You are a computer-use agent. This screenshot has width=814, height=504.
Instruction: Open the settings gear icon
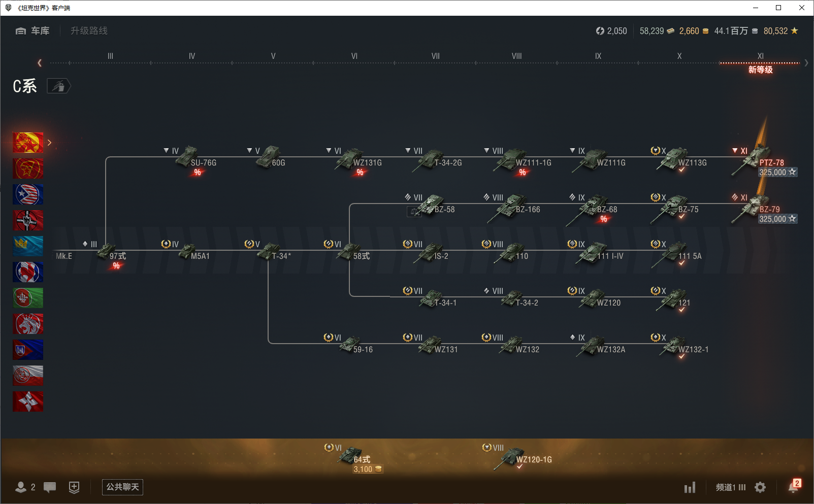coord(760,487)
